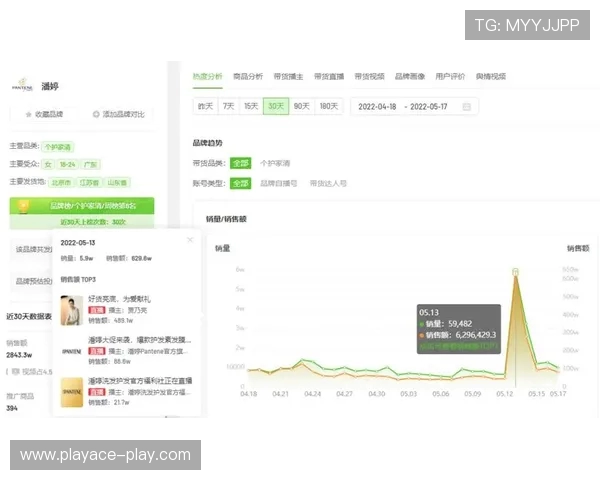Click the 潘婷Pantene官方旗 streamer name
The image size is (600, 480).
point(158,351)
